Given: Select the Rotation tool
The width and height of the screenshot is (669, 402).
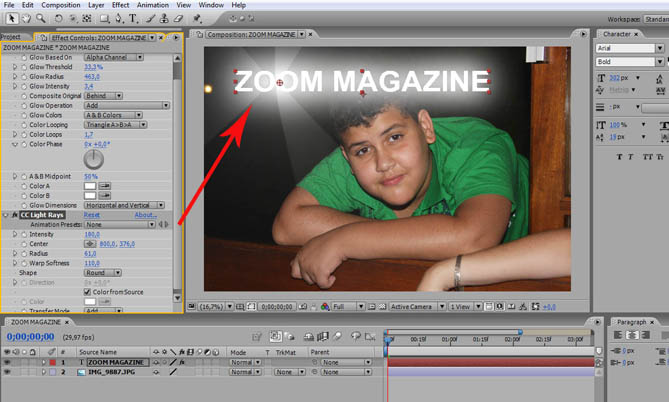Looking at the screenshot, I should click(59, 18).
